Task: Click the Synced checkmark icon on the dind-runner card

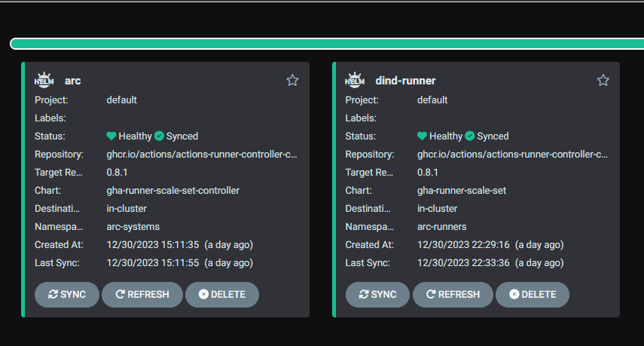Action: [470, 136]
